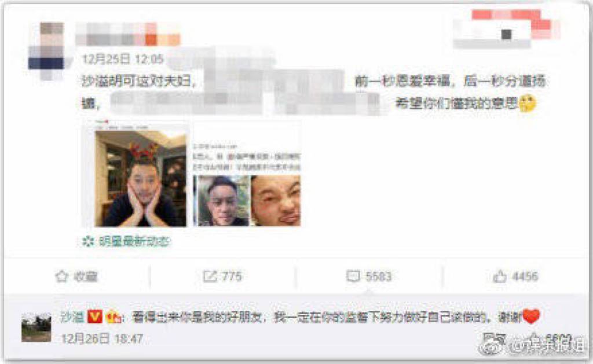
Task: Click the pixelated follow button at top right
Action: point(506,30)
